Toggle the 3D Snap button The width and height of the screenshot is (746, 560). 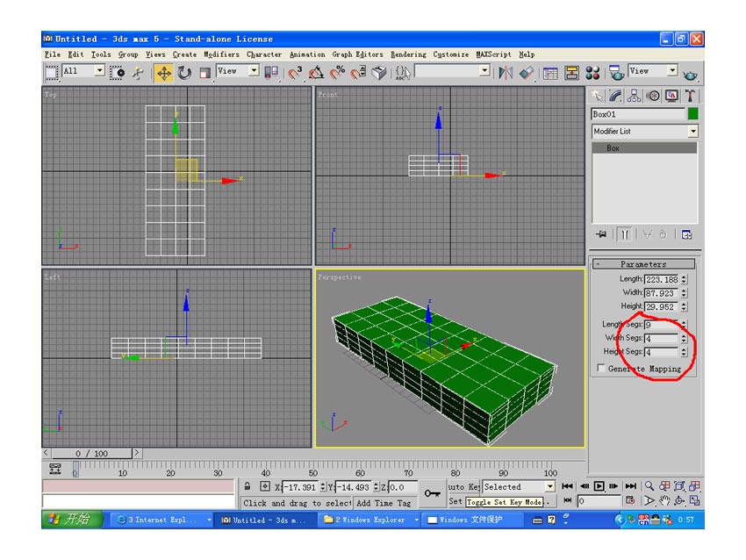[x=295, y=73]
